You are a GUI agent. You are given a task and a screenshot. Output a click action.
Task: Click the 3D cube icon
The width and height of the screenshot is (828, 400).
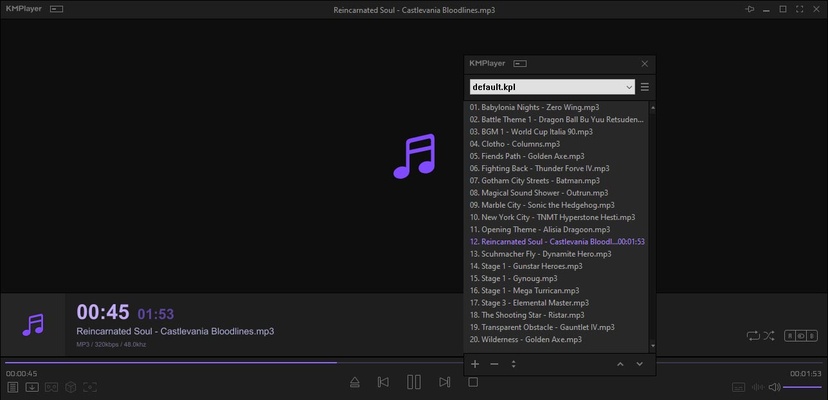(70, 387)
